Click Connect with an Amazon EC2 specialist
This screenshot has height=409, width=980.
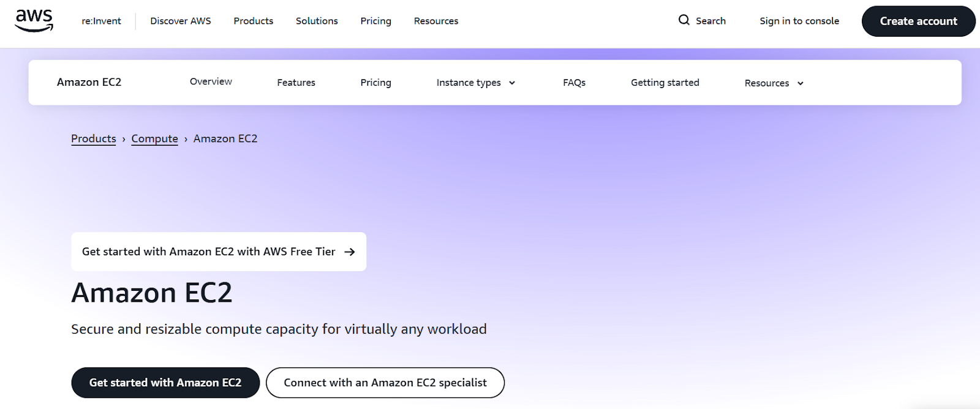click(x=385, y=383)
